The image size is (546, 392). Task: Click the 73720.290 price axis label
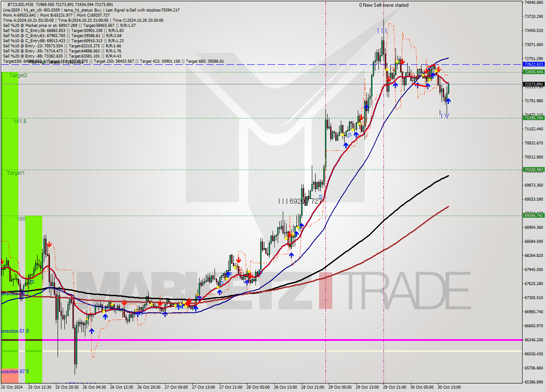click(x=534, y=17)
